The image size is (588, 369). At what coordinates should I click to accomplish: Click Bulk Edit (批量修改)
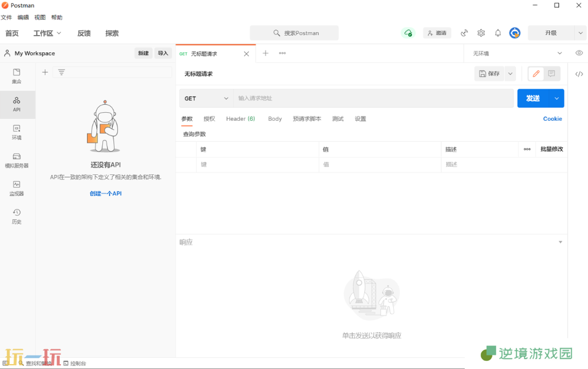click(552, 149)
